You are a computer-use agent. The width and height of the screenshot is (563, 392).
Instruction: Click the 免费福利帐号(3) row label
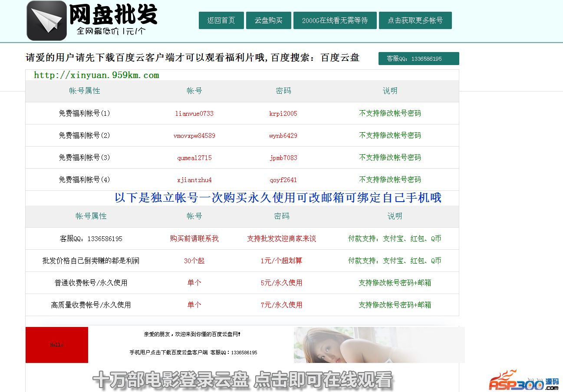[85, 158]
